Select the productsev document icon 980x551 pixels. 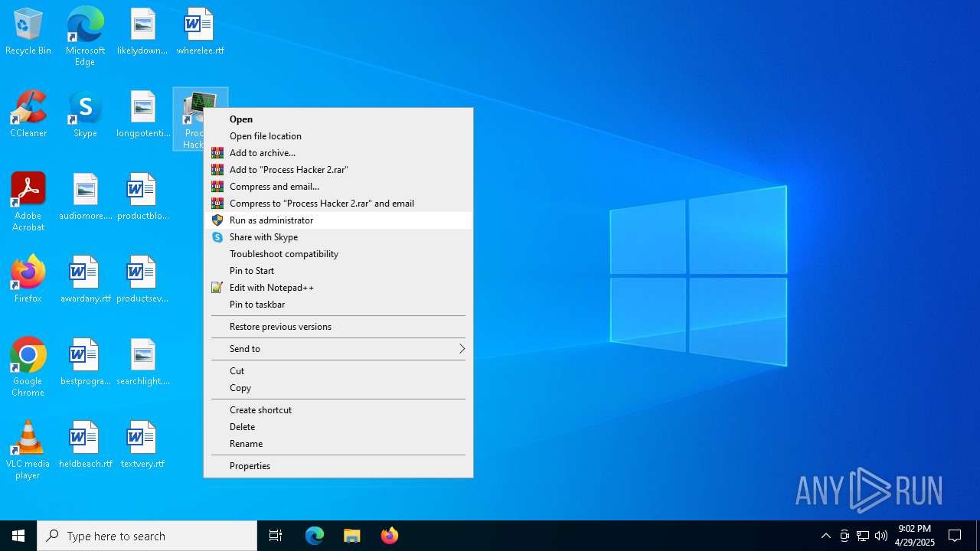click(143, 279)
